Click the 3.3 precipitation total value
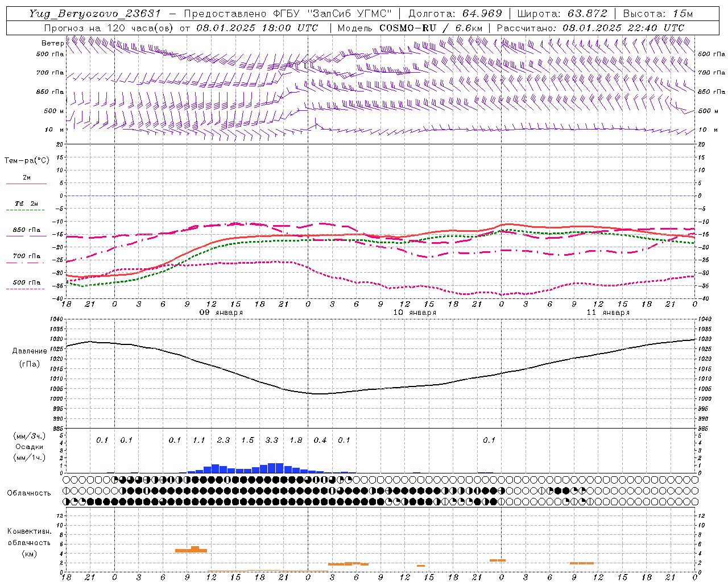Viewport: 728px width, 582px height. click(272, 440)
